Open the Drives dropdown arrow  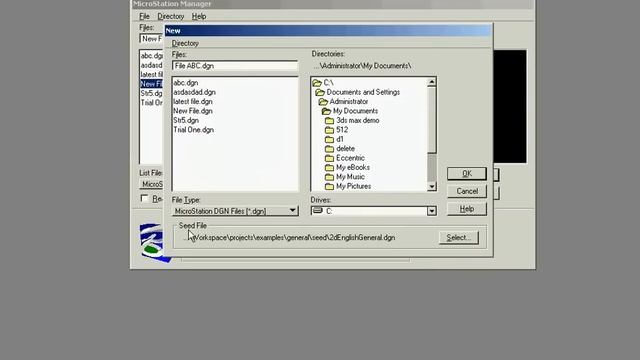[x=431, y=211]
